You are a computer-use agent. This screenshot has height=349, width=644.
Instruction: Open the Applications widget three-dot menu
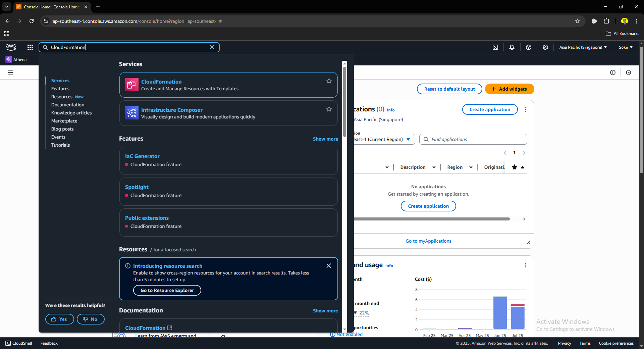coord(525,109)
